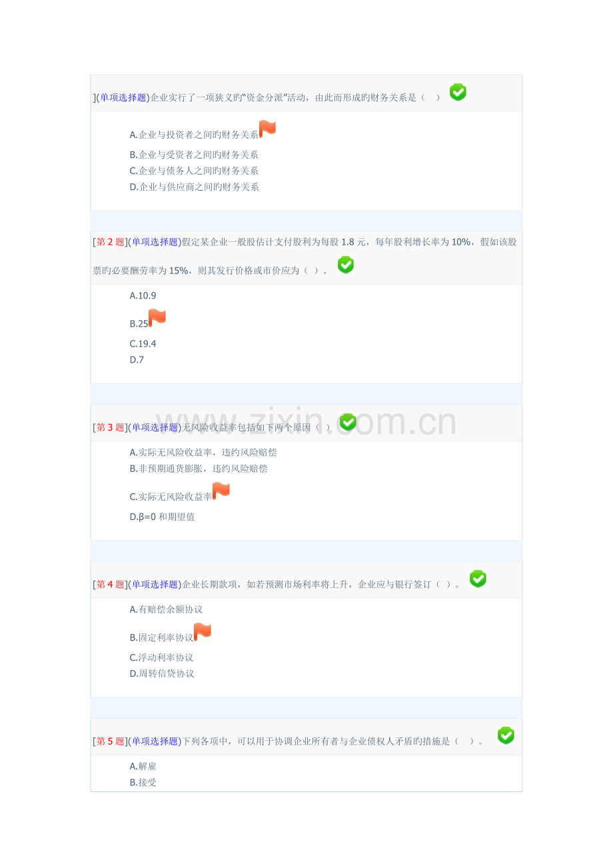613x868 pixels.
Task: Select option D 企业与供应商之间的财务关系
Action: click(194, 187)
